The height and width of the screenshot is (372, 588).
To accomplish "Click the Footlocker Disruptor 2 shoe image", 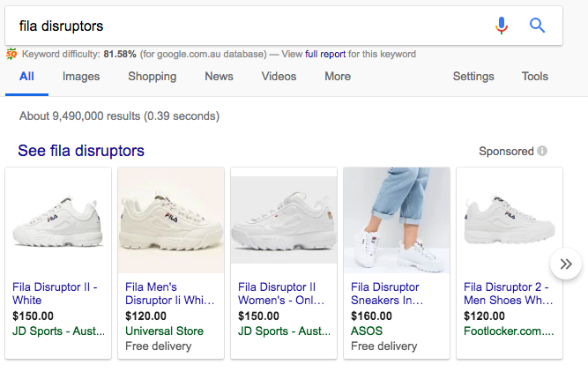I will [510, 220].
